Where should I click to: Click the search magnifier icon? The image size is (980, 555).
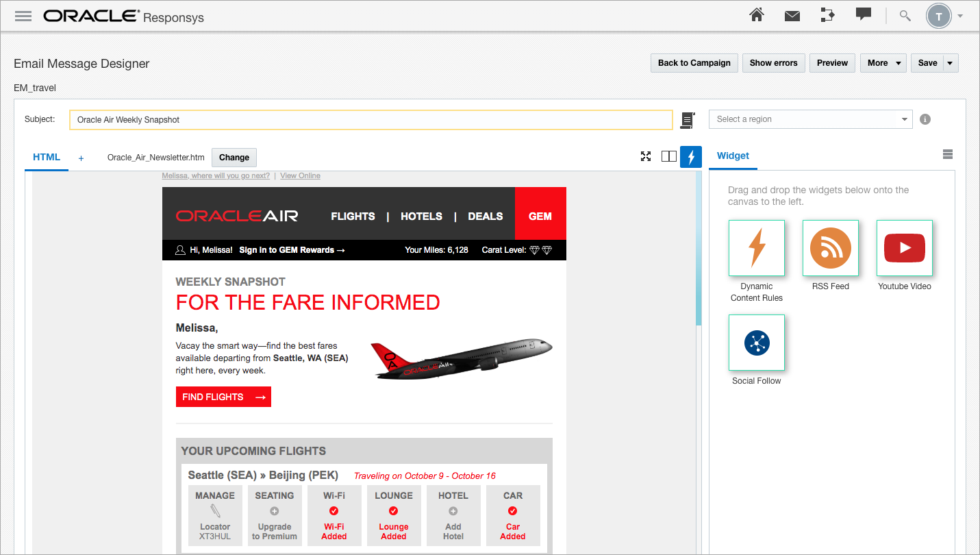click(905, 16)
